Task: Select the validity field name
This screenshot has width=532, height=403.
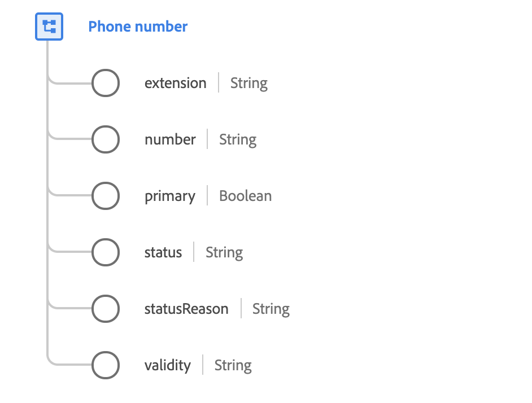Action: coord(168,365)
